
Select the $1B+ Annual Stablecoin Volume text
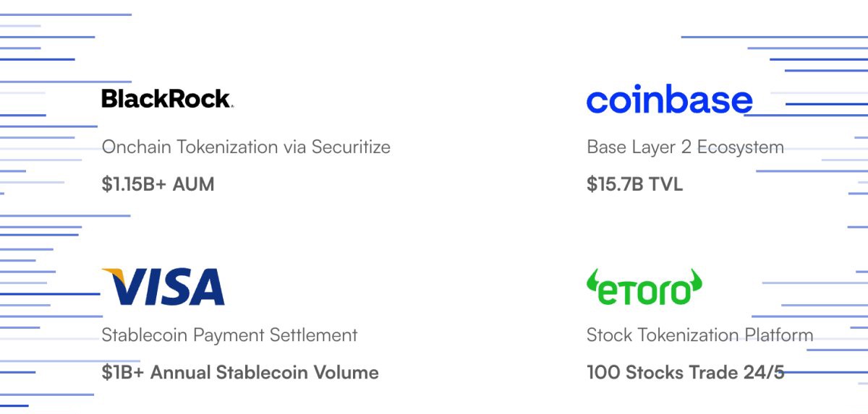tap(240, 373)
